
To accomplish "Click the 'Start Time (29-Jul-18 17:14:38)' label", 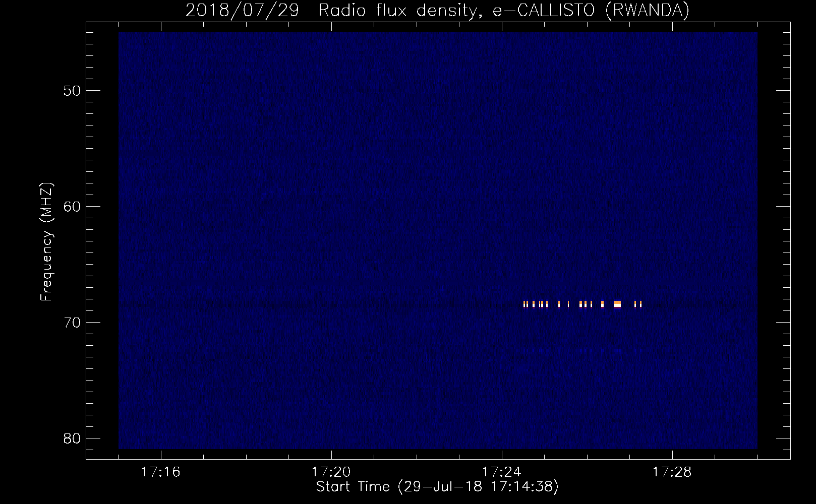I will click(x=437, y=487).
